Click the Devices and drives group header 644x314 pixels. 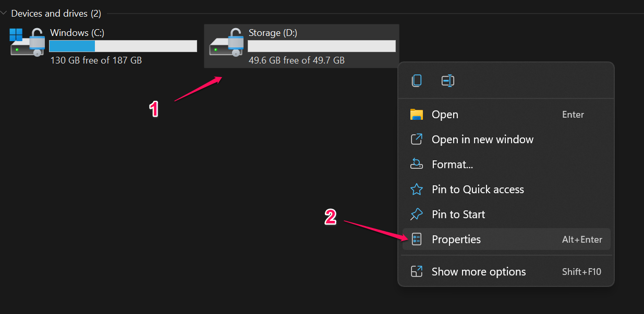56,14
